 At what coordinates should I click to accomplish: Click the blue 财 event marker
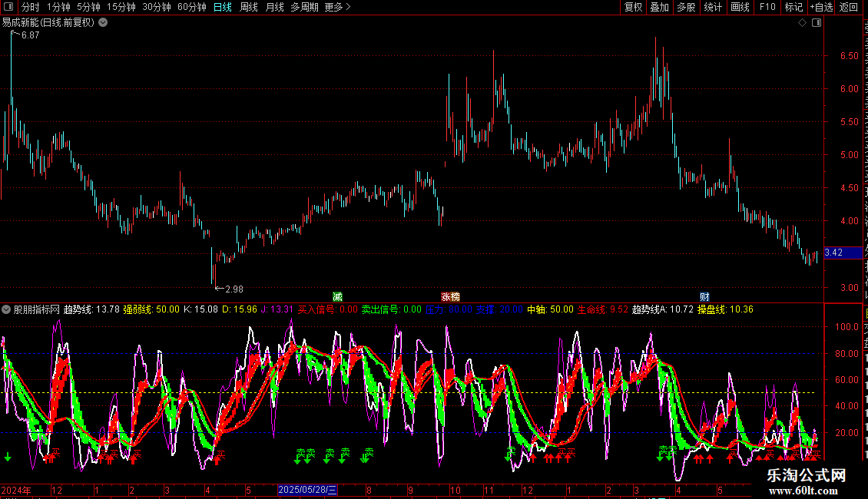pyautogui.click(x=704, y=297)
